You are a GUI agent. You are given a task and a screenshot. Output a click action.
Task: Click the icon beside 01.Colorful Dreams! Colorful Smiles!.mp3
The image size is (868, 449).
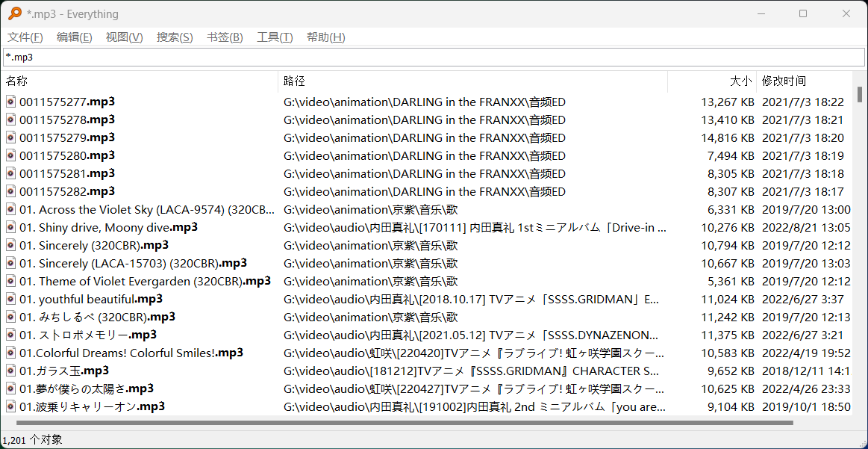point(11,353)
